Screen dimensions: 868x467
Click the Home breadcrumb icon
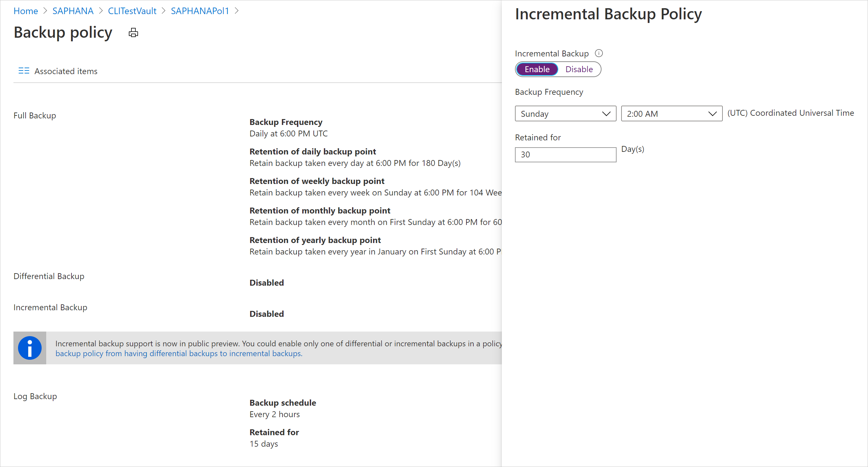coord(25,10)
